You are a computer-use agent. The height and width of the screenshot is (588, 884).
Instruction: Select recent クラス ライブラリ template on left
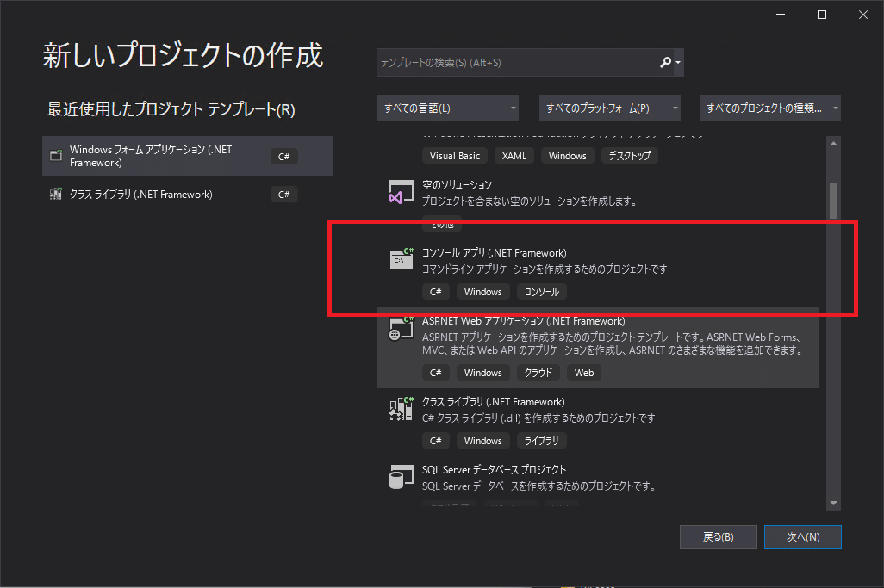(187, 195)
